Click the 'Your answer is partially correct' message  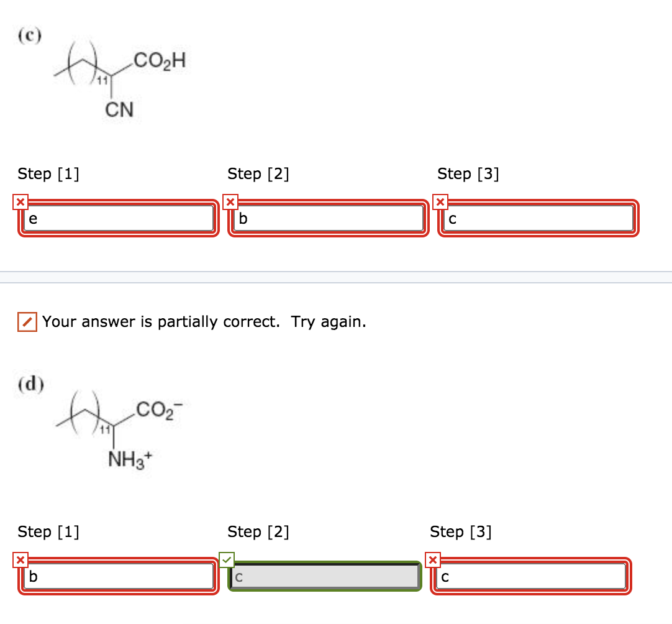203,321
